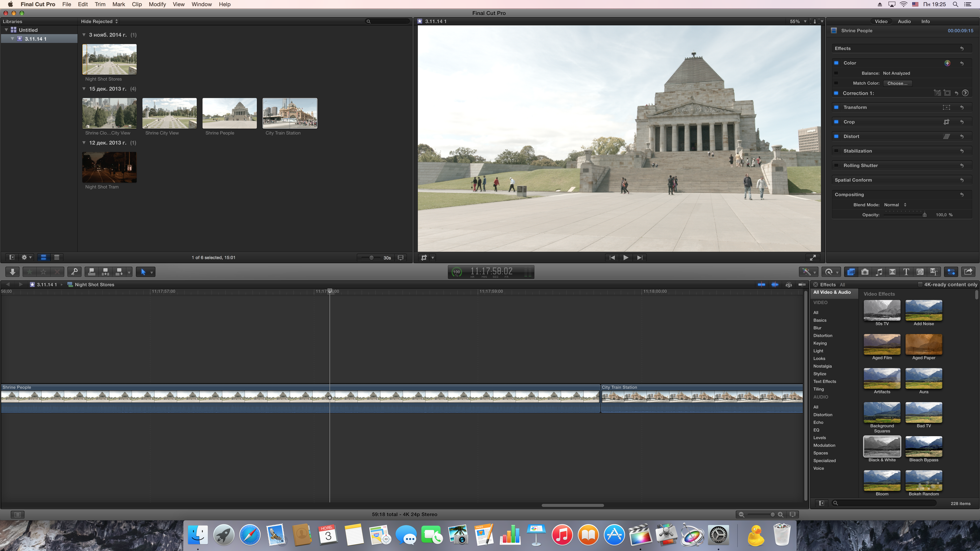Enable 4K-ready content only checkbox
This screenshot has width=980, height=551.
tap(920, 284)
